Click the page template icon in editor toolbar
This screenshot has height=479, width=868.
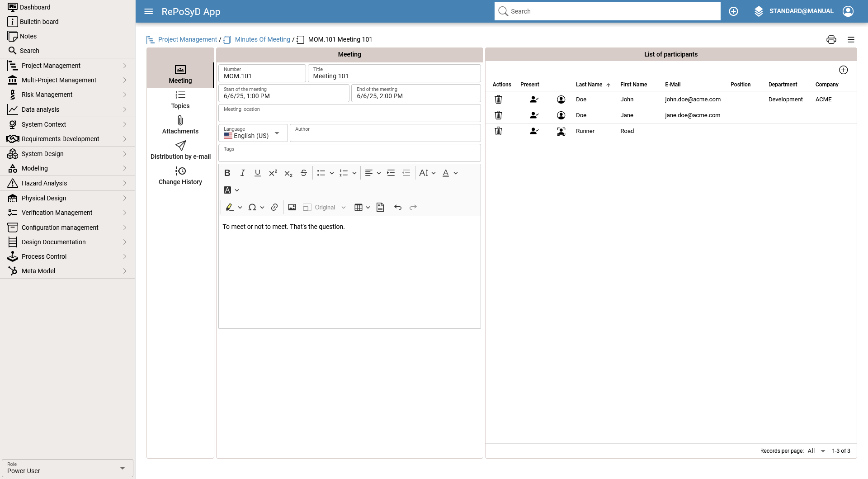[380, 207]
